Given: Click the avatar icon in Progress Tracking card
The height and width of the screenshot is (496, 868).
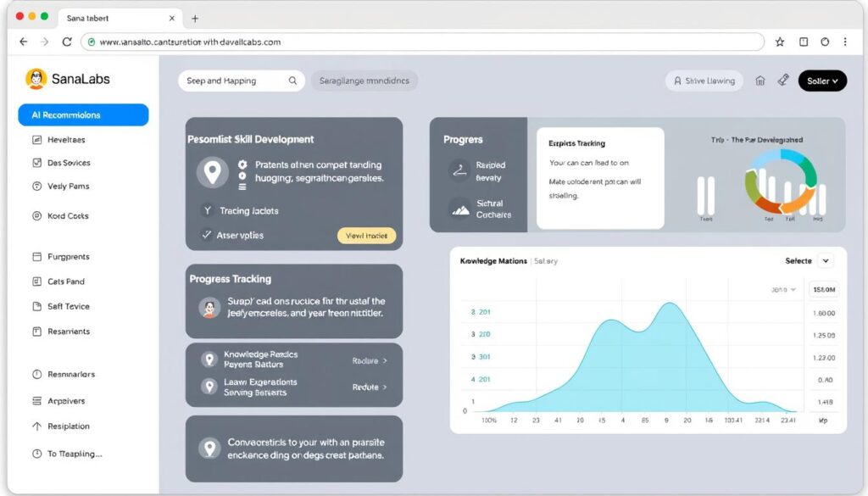Looking at the screenshot, I should [209, 308].
